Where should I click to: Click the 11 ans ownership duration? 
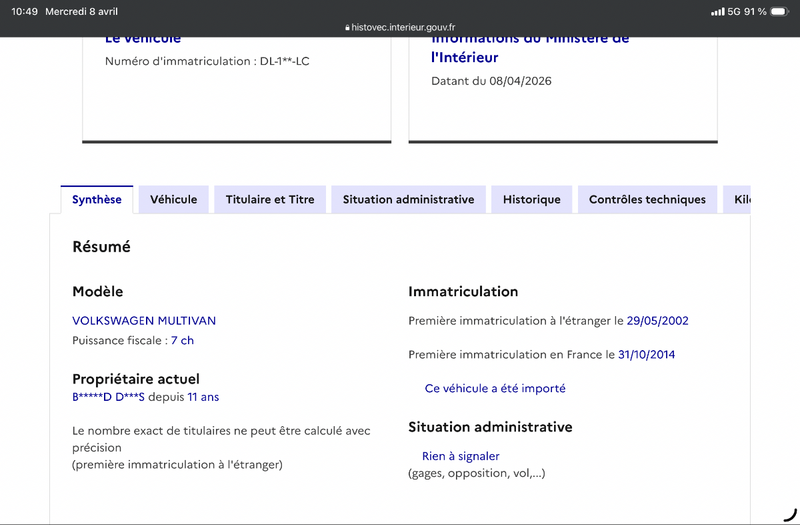[x=203, y=397]
